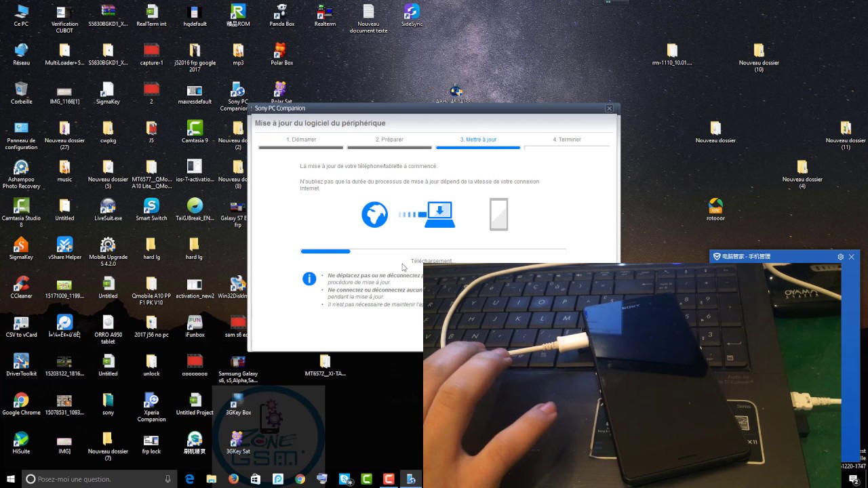868x488 pixels.
Task: Launch vShare Helper shortcut
Action: (64, 248)
